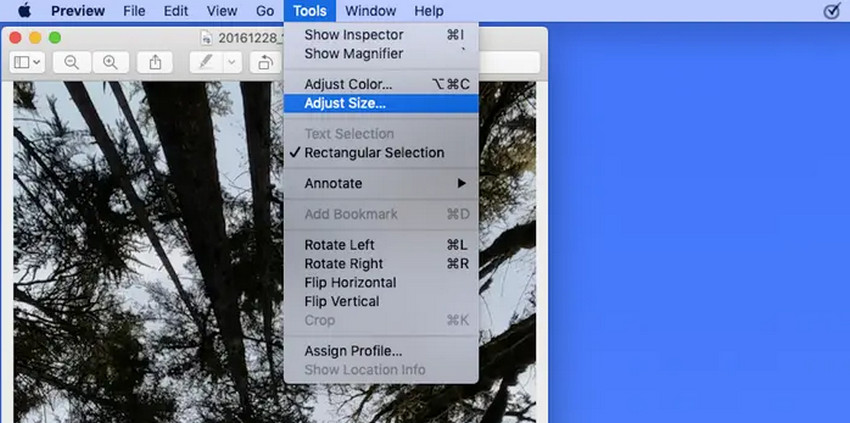
Task: Open the Edit menu
Action: click(176, 11)
